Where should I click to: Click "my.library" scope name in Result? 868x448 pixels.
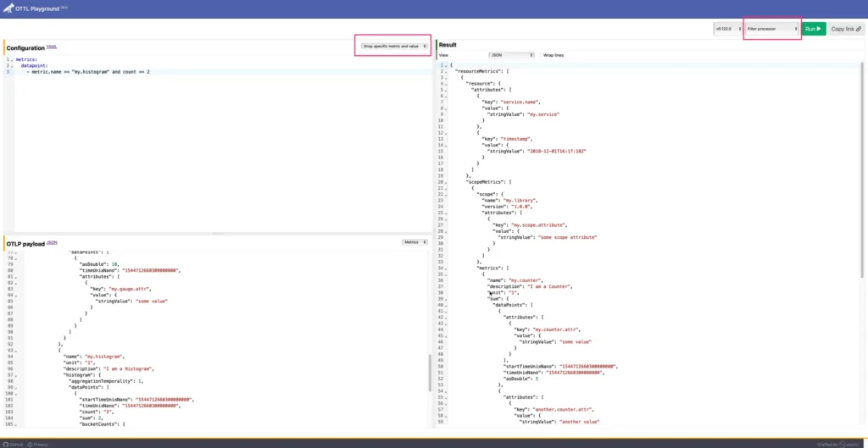coord(520,200)
